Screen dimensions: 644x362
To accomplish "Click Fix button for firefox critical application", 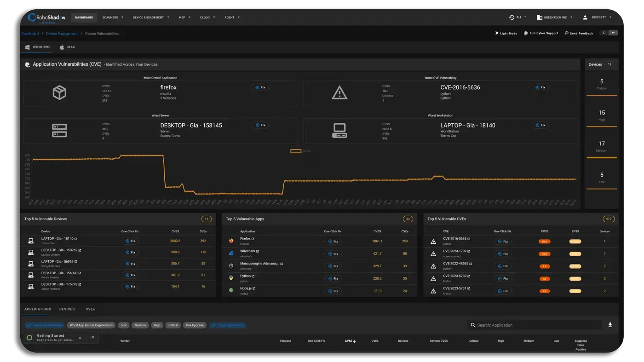I will 260,87.
